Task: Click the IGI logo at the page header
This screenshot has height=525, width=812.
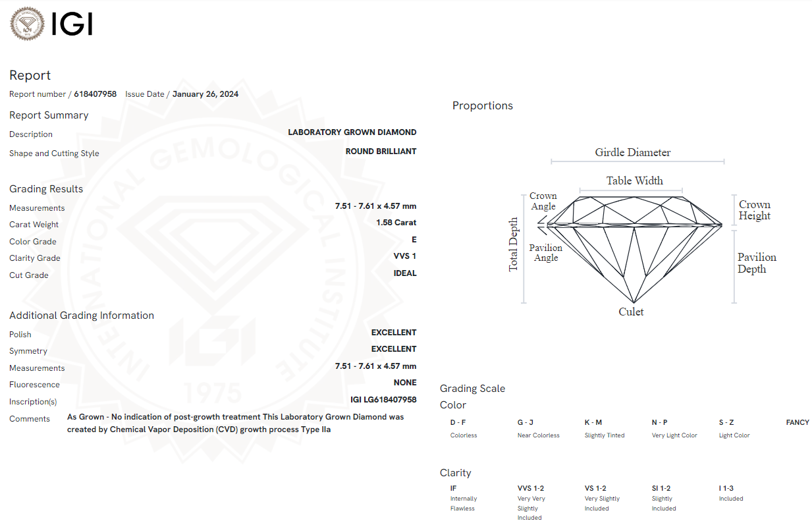Action: (x=51, y=25)
